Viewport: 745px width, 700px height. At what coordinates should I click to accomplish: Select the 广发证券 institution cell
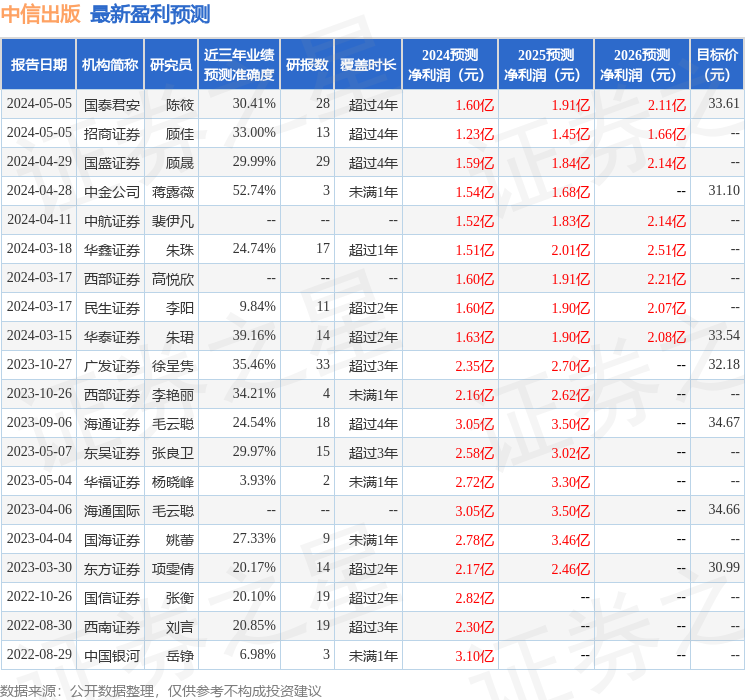(x=112, y=365)
